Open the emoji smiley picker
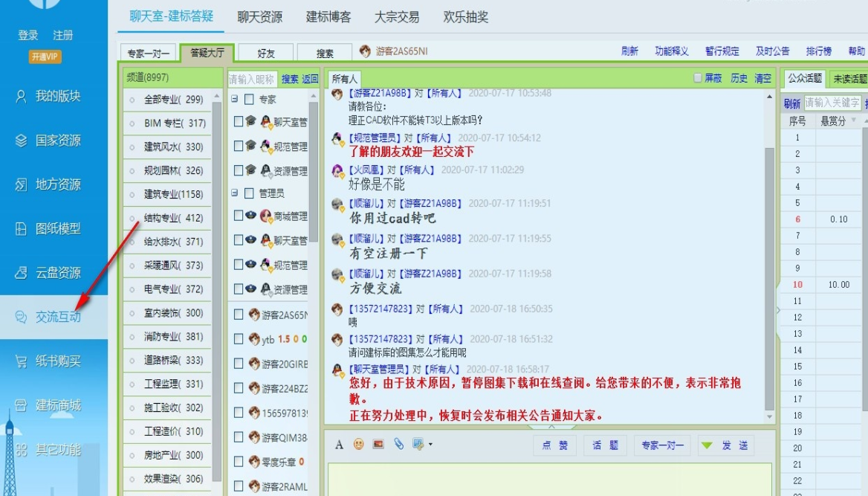 coord(359,444)
